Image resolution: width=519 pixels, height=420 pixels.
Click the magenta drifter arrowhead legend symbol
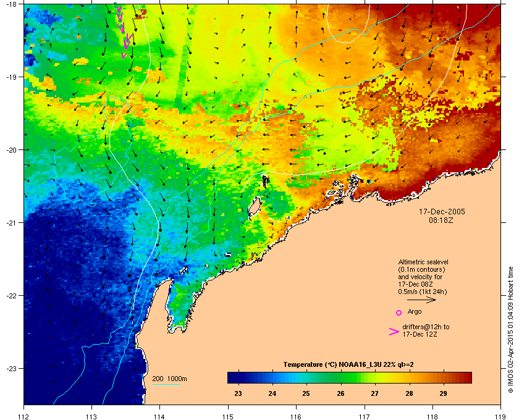394,332
